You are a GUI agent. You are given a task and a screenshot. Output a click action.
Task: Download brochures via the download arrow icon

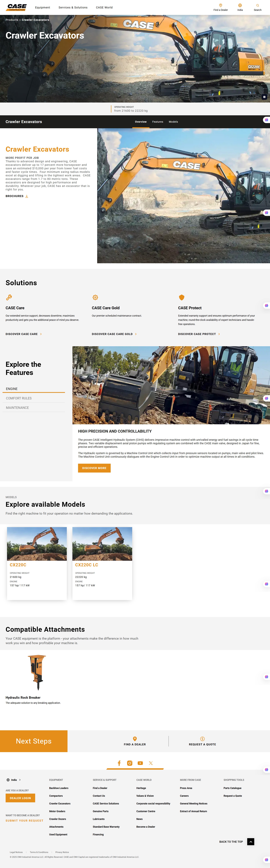point(27,196)
